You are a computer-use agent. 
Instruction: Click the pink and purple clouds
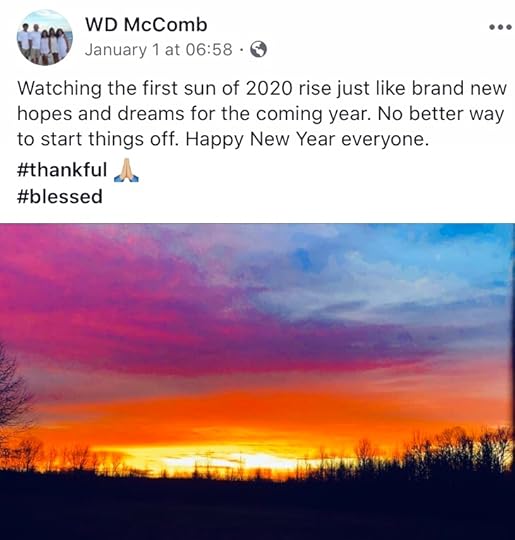pyautogui.click(x=138, y=303)
